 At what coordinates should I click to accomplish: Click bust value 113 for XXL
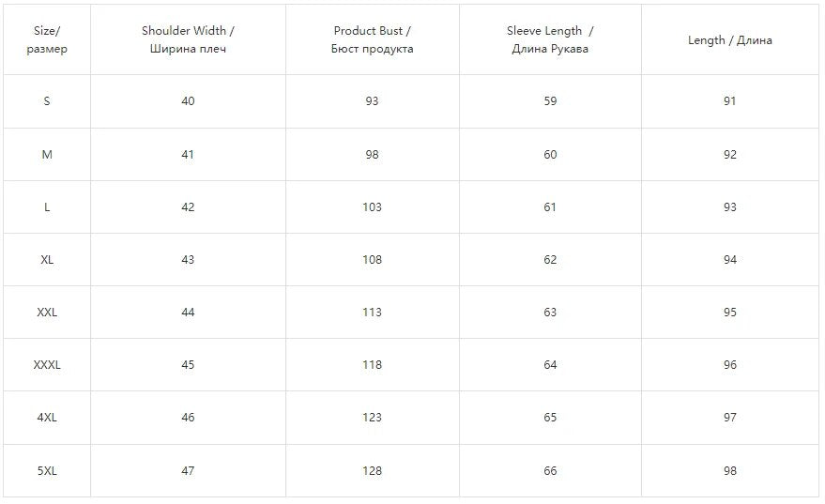[372, 313]
